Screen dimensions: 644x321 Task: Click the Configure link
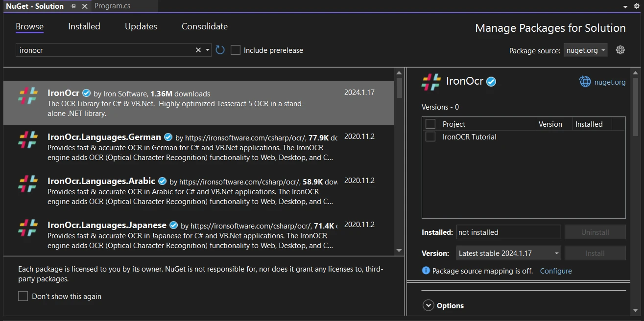pyautogui.click(x=556, y=271)
